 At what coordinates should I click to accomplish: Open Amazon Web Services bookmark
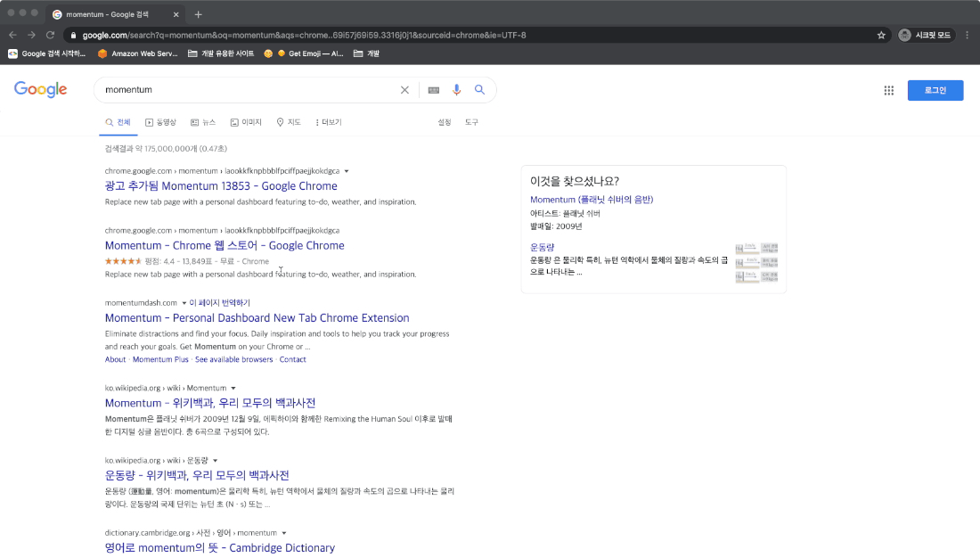click(137, 53)
